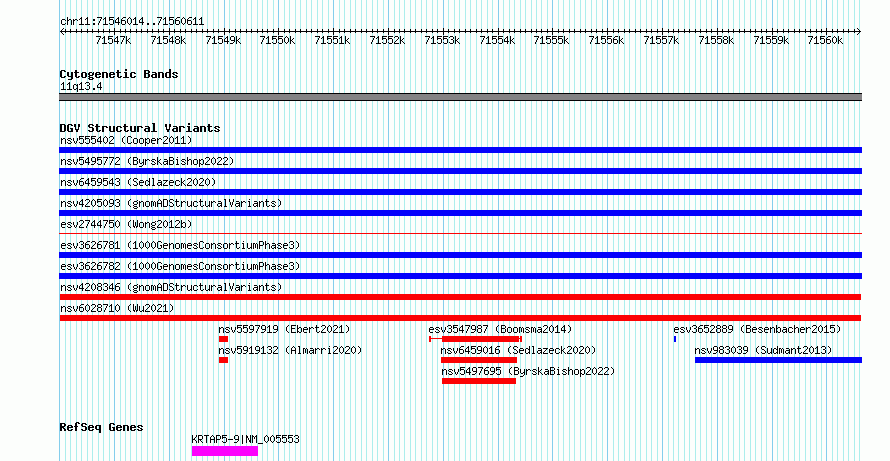
Task: Open esv3626781 (1000GenomesConsortiumPhase3) label
Action: pos(180,245)
